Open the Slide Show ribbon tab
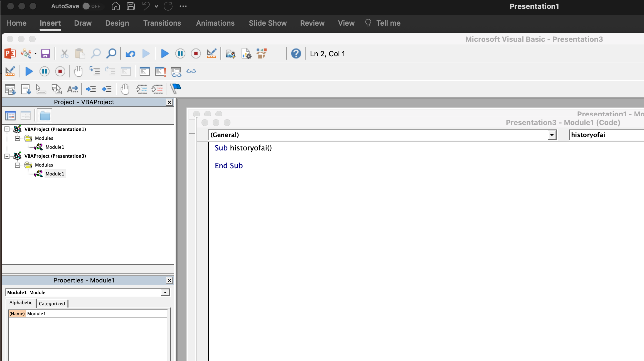Image resolution: width=644 pixels, height=361 pixels. 267,23
